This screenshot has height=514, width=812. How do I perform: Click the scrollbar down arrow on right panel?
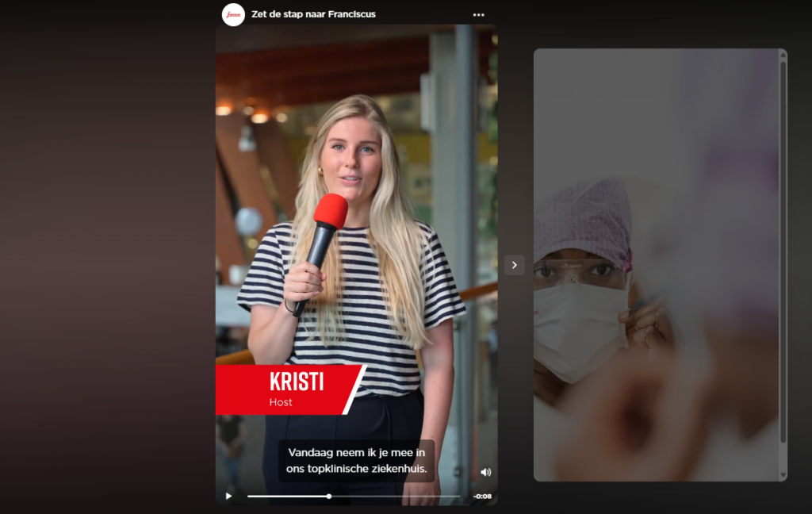[x=783, y=476]
